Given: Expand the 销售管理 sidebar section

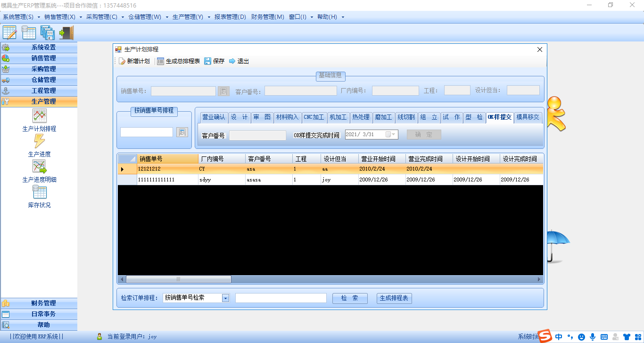Looking at the screenshot, I should coord(39,58).
